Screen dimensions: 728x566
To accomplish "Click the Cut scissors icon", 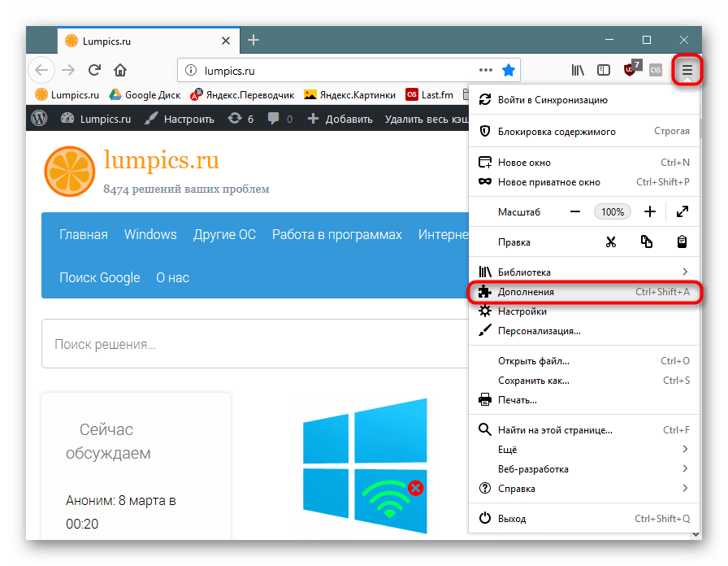I will tap(611, 242).
